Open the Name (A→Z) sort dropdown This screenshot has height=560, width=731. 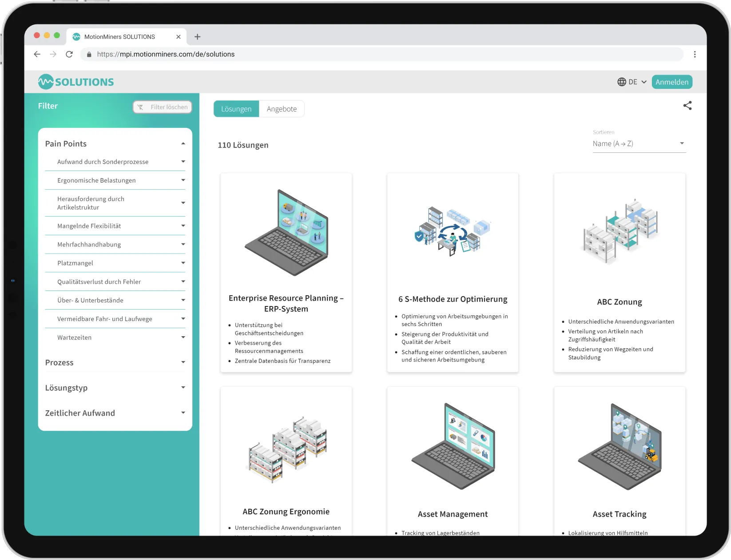pos(639,143)
